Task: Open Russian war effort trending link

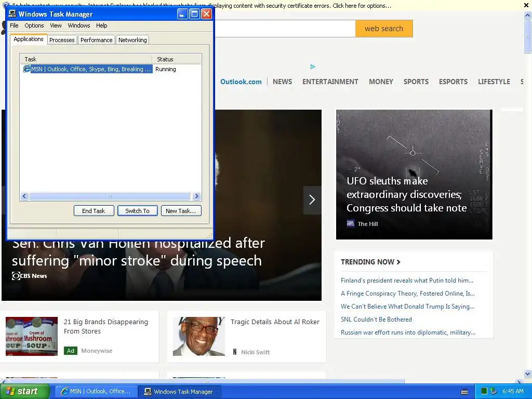Action: [x=408, y=332]
